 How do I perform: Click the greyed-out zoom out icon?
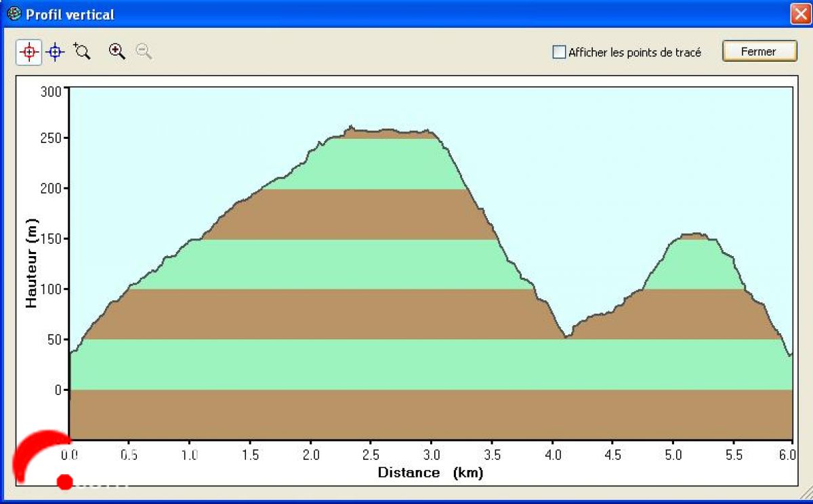pyautogui.click(x=144, y=51)
